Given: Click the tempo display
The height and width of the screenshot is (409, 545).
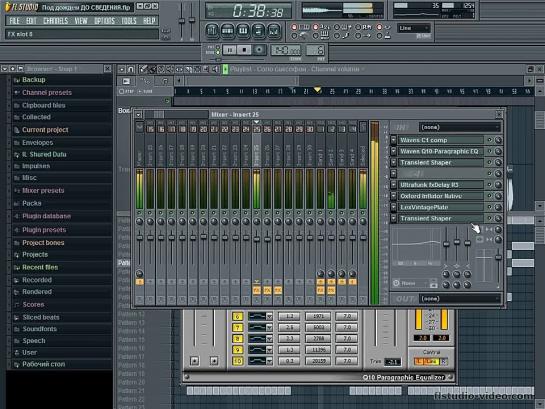Looking at the screenshot, I should coord(286,50).
